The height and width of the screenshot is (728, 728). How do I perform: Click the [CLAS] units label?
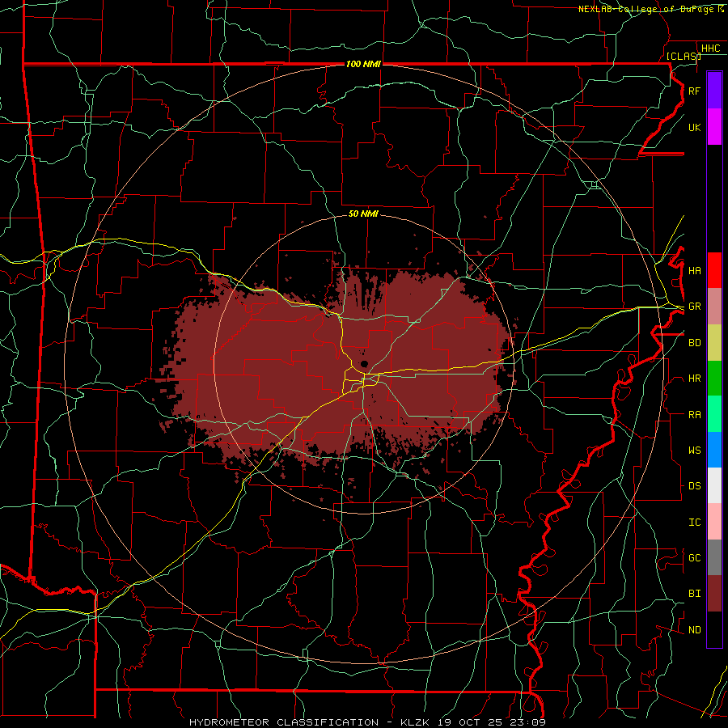tap(684, 56)
